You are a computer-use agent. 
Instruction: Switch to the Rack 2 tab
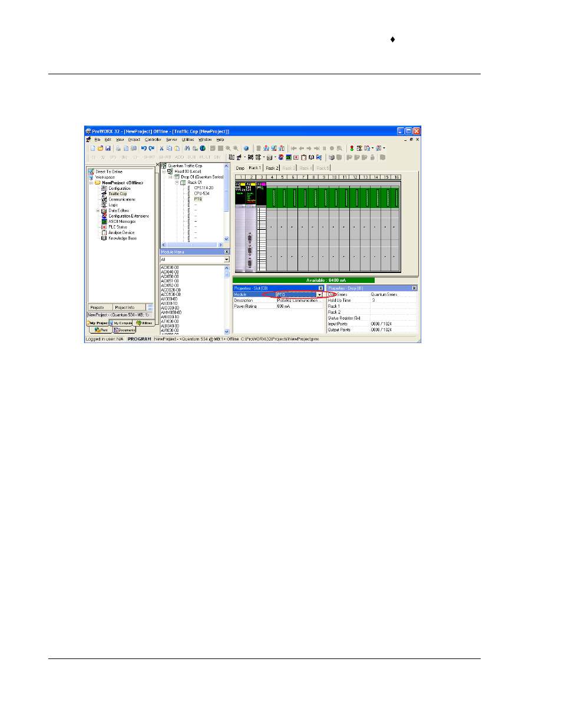coord(272,168)
